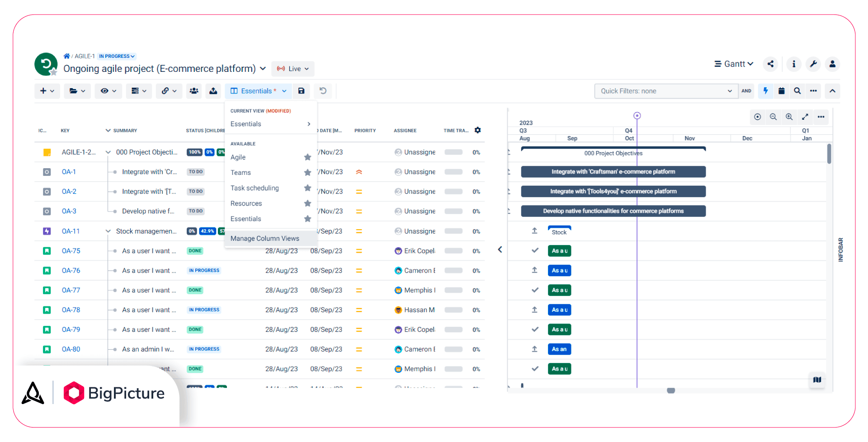868x442 pixels.
Task: Toggle favorite star for Resources view
Action: pos(307,203)
